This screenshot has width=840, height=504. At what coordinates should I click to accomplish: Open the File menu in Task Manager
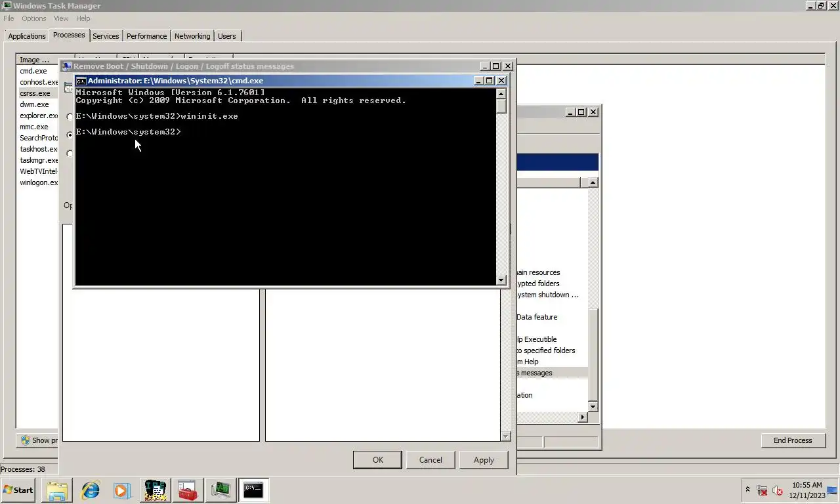[x=9, y=18]
